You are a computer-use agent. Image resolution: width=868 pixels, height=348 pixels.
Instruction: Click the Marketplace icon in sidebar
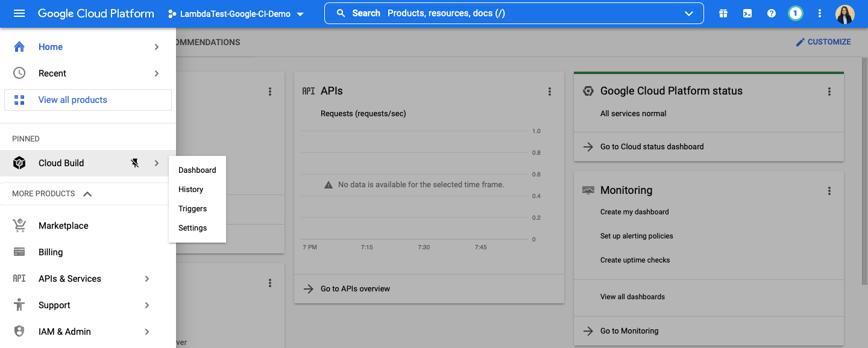tap(19, 225)
